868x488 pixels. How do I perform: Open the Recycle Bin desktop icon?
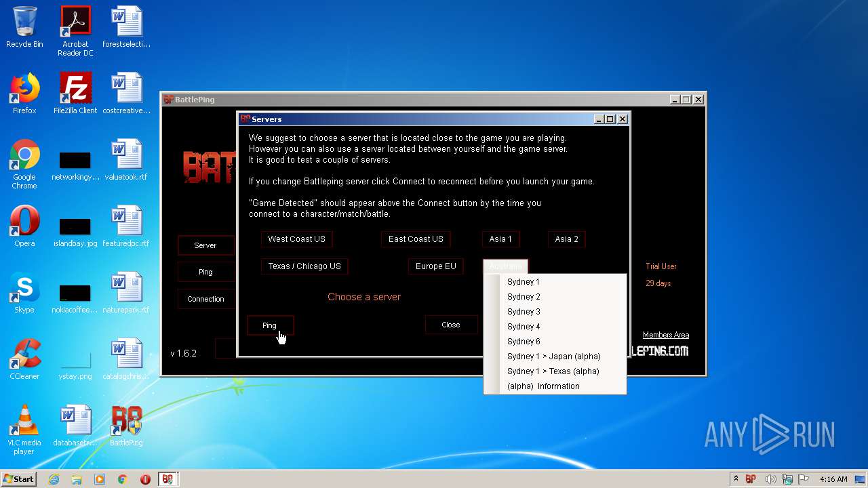click(24, 27)
